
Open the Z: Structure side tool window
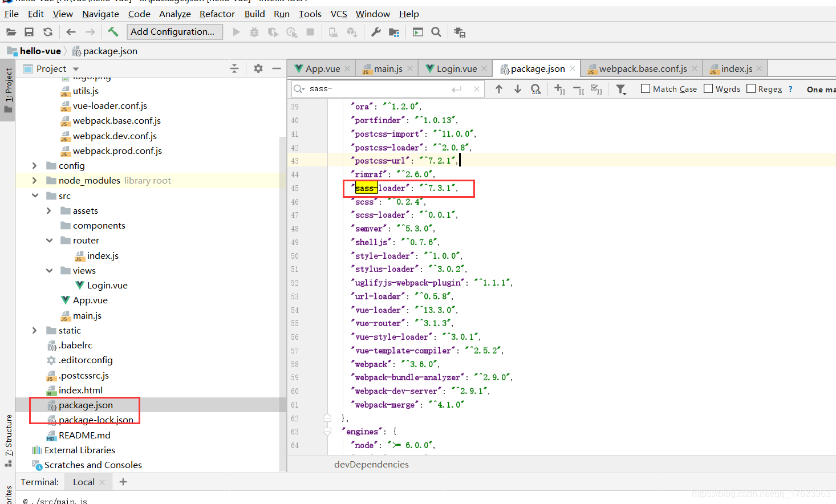(8, 440)
